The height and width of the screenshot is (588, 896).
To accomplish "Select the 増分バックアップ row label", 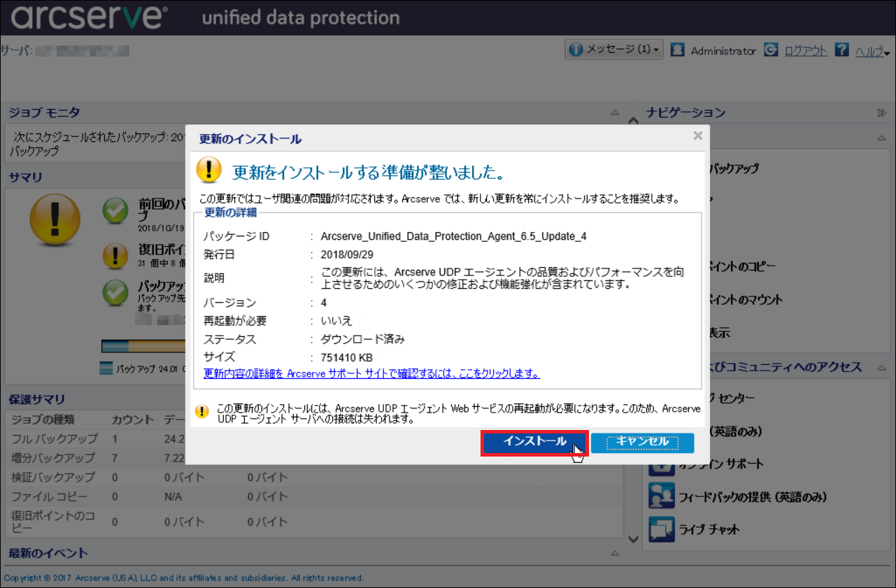I will [x=53, y=458].
